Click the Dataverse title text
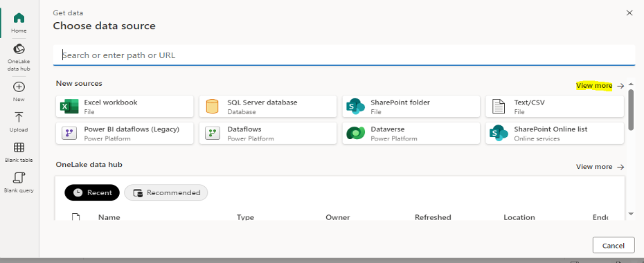This screenshot has width=644, height=263. point(387,129)
